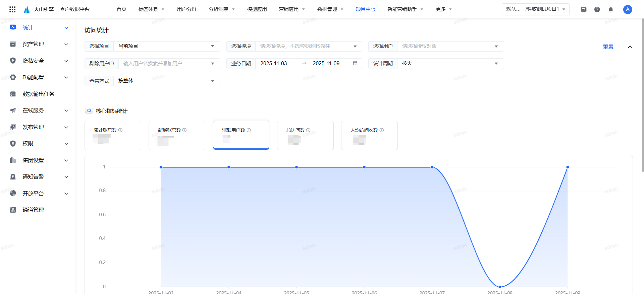Image resolution: width=644 pixels, height=294 pixels.
Task: Click the Volcano Engine logo
Action: (x=27, y=9)
